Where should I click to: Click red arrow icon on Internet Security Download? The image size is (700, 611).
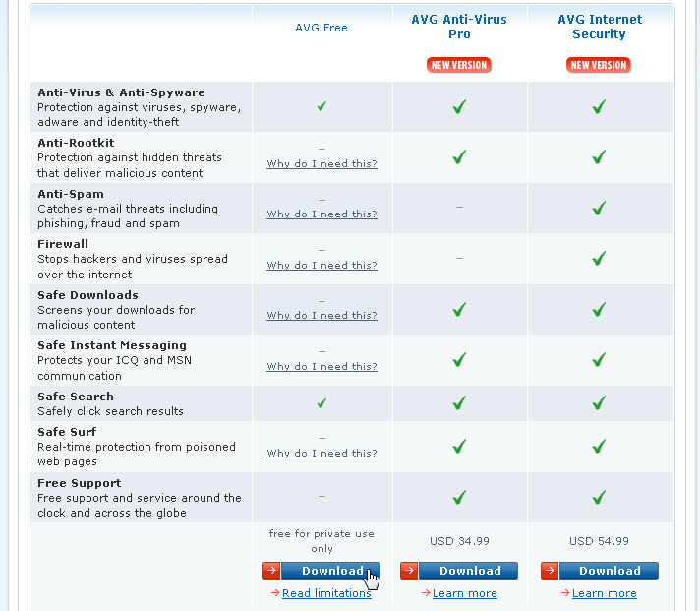click(550, 571)
